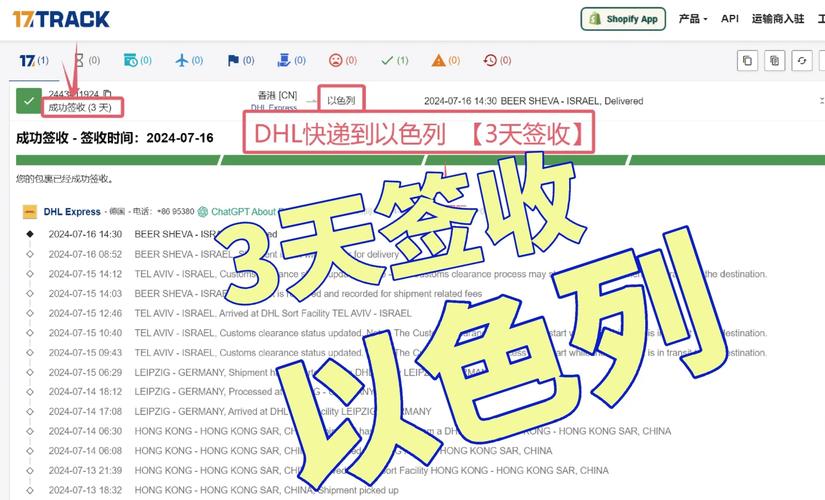This screenshot has height=500, width=825.
Task: Select the flag status tab
Action: [x=241, y=61]
